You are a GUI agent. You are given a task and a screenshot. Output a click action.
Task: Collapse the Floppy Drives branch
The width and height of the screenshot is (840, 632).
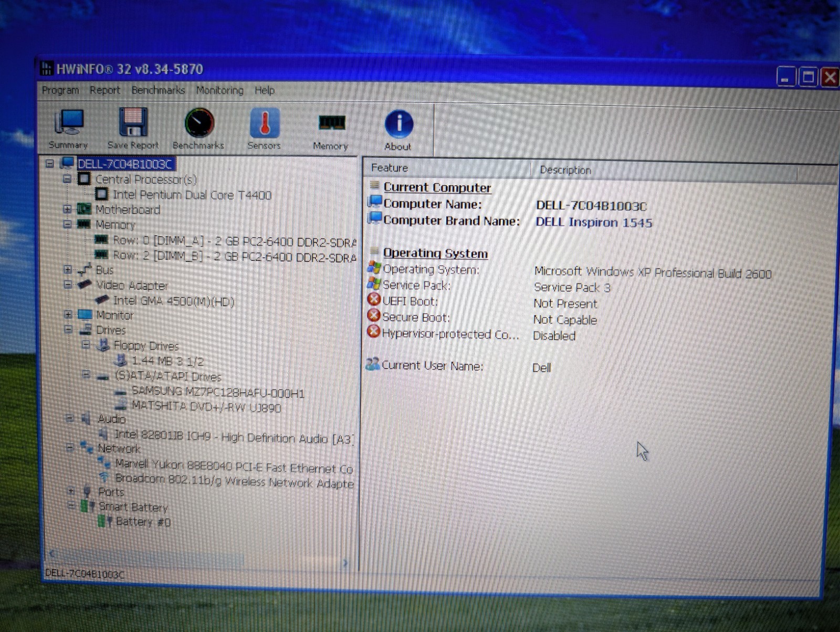[x=86, y=345]
